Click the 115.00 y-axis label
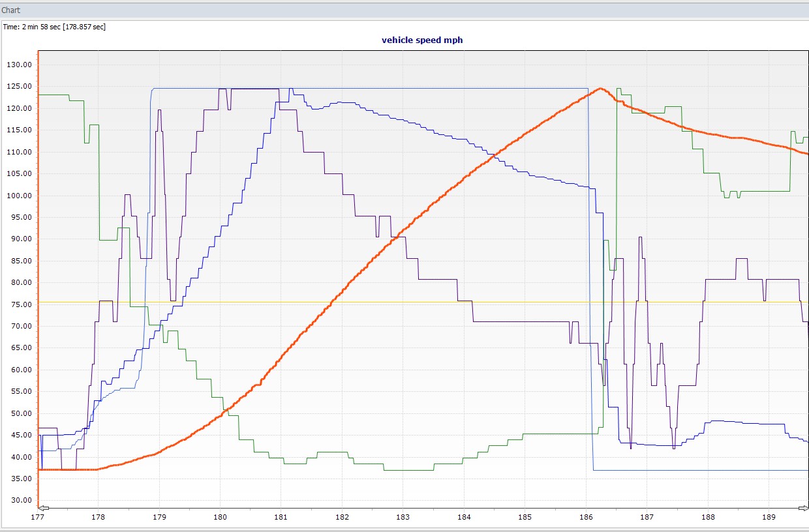 [x=20, y=130]
